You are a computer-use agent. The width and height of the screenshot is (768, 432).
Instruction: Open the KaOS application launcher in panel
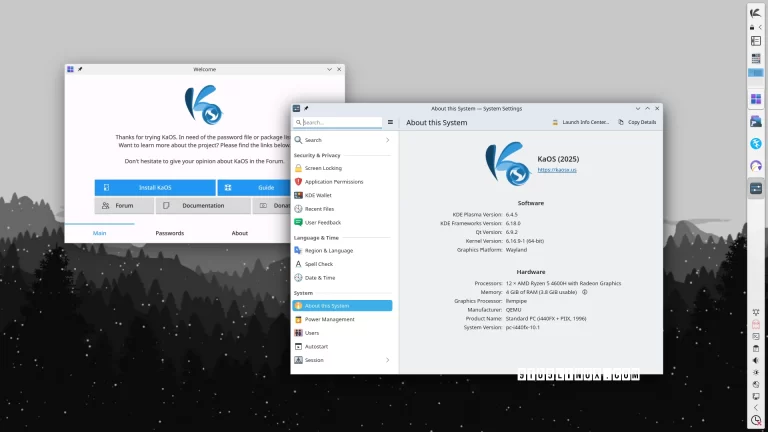(x=756, y=12)
